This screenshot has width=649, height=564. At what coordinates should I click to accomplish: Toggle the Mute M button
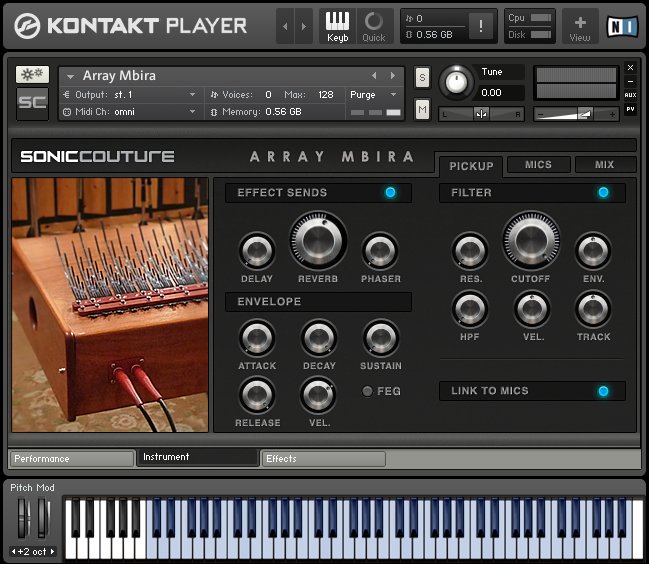(422, 110)
